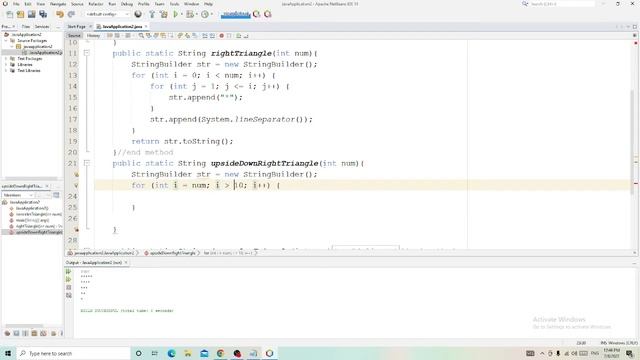Viewport: 640px width, 360px height.
Task: Click the bottom settings icon in Output sidebar
Action: click(x=69, y=295)
